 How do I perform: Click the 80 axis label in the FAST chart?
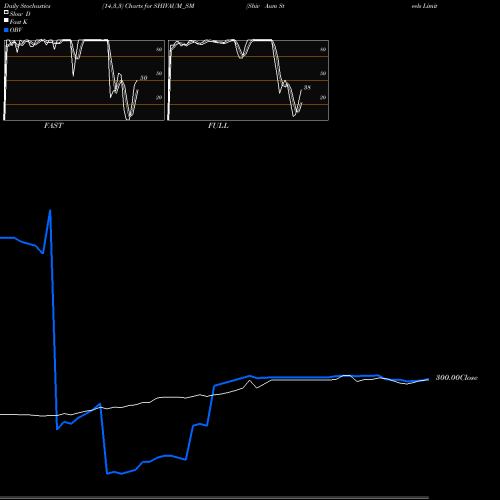coord(159,49)
